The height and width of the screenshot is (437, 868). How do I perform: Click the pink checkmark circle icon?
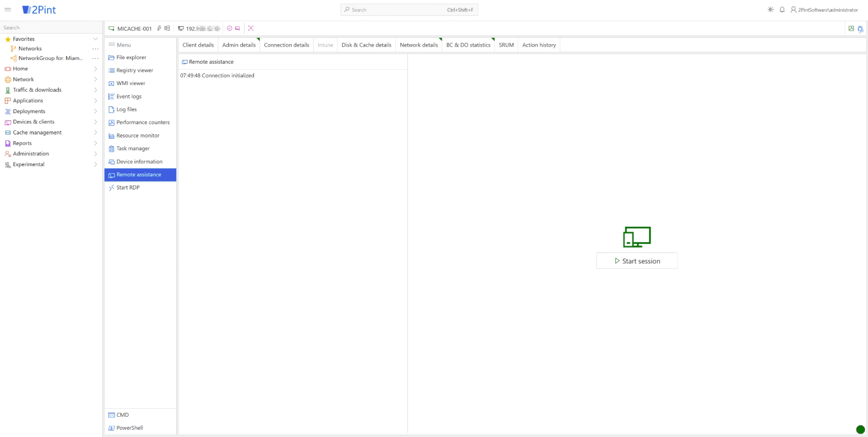[229, 28]
